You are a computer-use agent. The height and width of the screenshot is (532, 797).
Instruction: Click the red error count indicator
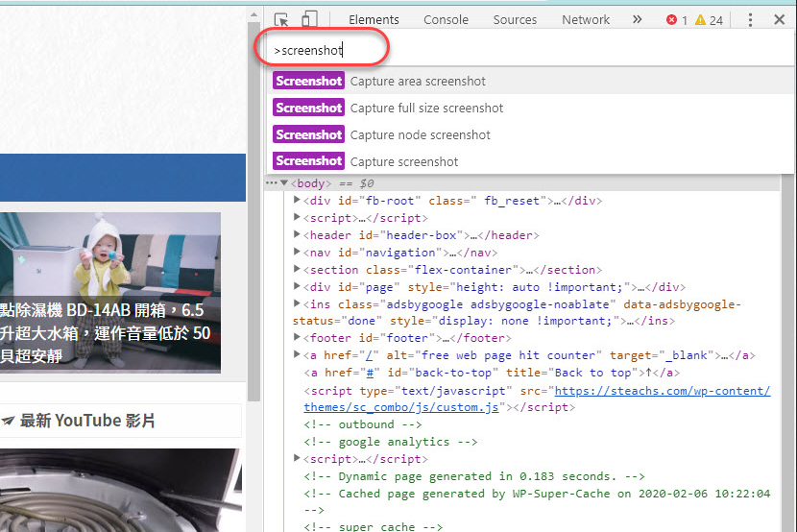tap(677, 20)
